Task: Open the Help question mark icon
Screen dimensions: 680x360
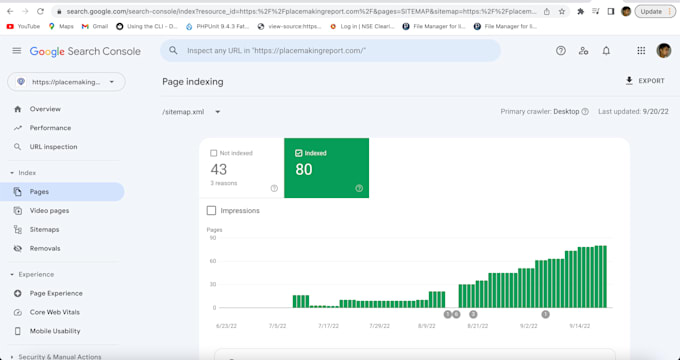Action: tap(561, 51)
